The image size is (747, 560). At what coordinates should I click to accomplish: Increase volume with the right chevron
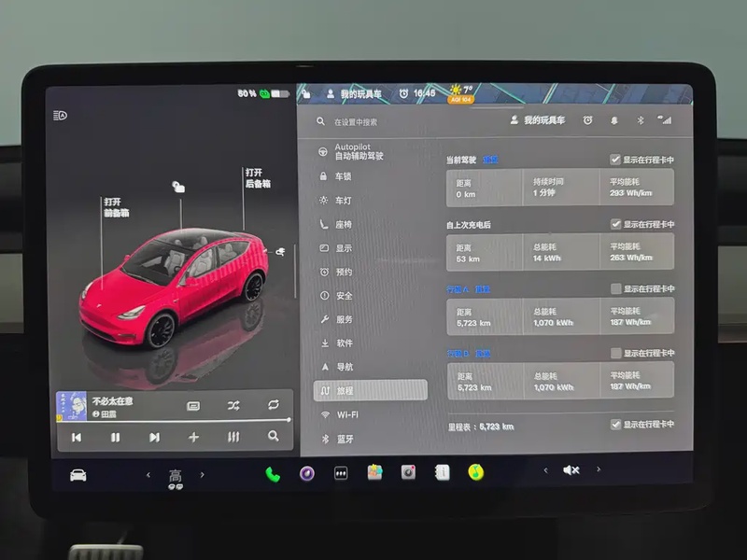(x=599, y=469)
